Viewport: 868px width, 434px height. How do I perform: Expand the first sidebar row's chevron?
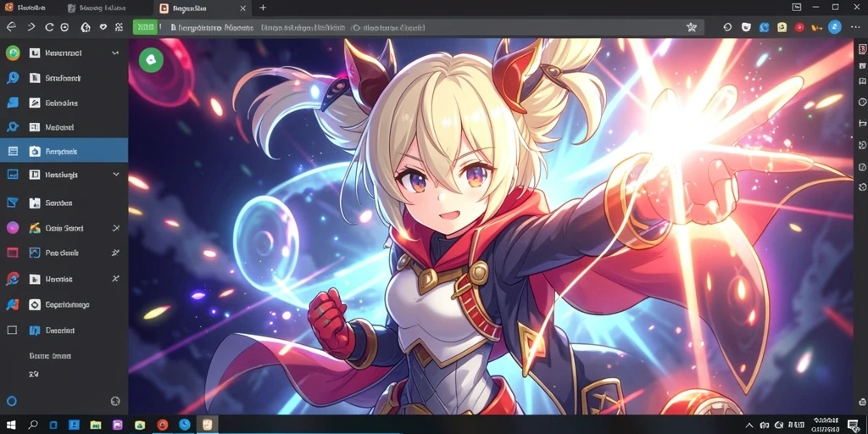[115, 53]
